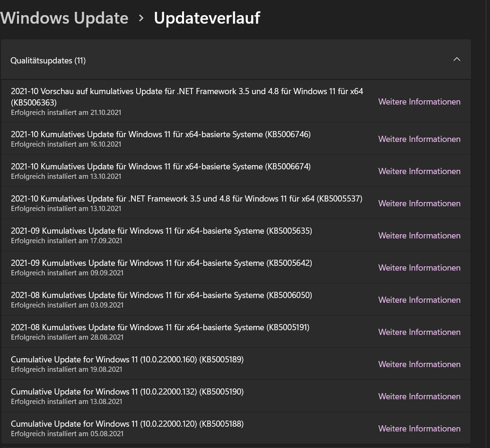490x448 pixels.
Task: Open Weitere Informationen for KB5006050
Action: pyautogui.click(x=419, y=299)
